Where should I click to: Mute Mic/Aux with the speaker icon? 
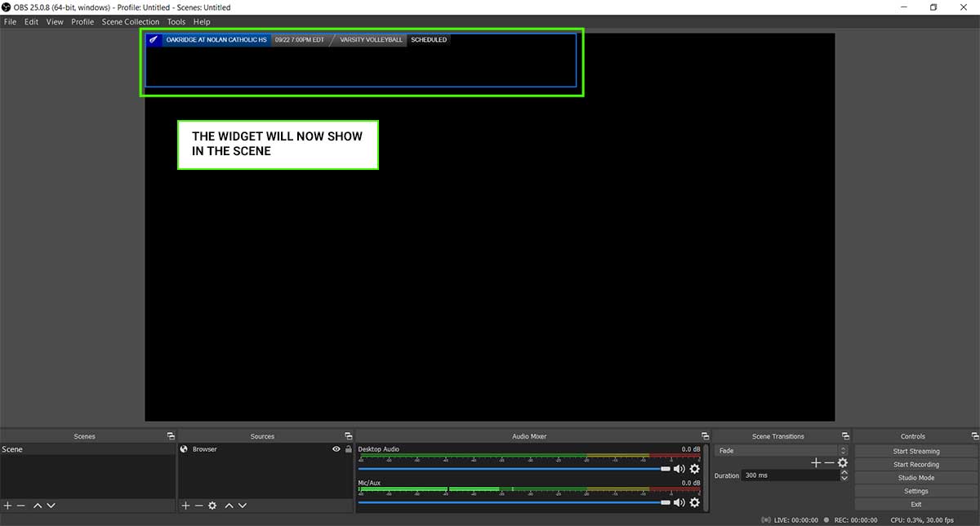pyautogui.click(x=679, y=502)
